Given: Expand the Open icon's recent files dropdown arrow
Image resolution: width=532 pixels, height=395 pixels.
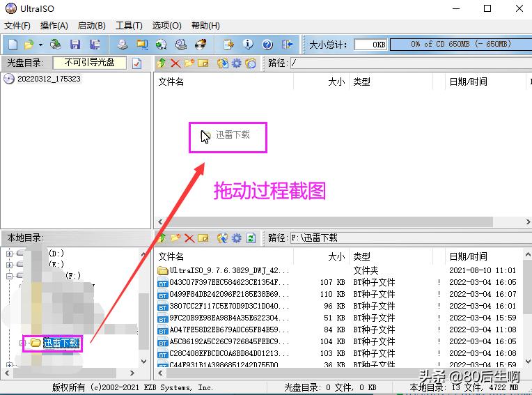Looking at the screenshot, I should (x=40, y=45).
